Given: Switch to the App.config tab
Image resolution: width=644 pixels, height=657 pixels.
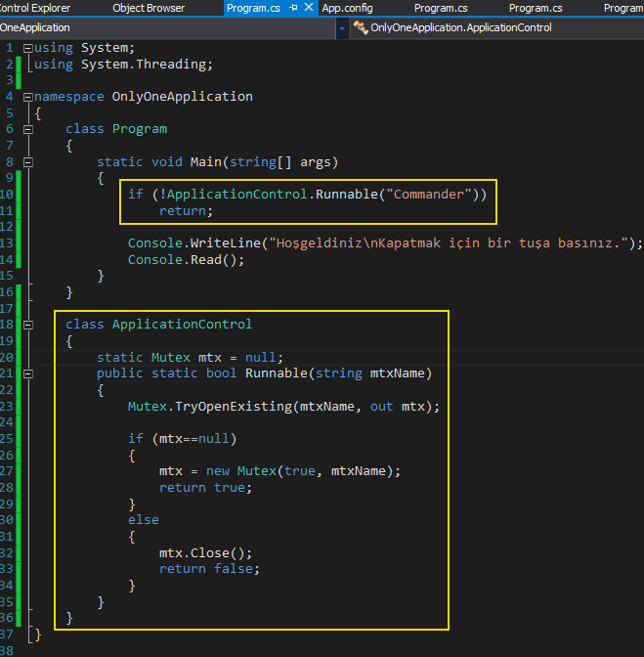Looking at the screenshot, I should (x=347, y=8).
